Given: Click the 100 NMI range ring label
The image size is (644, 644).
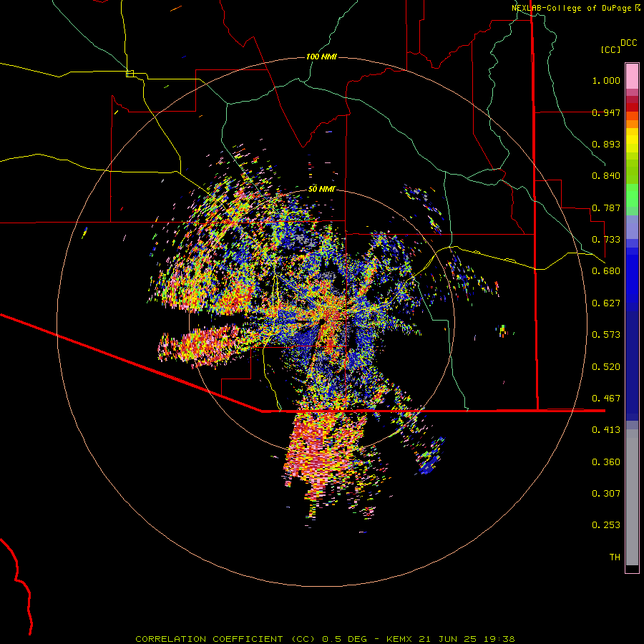Looking at the screenshot, I should click(321, 57).
